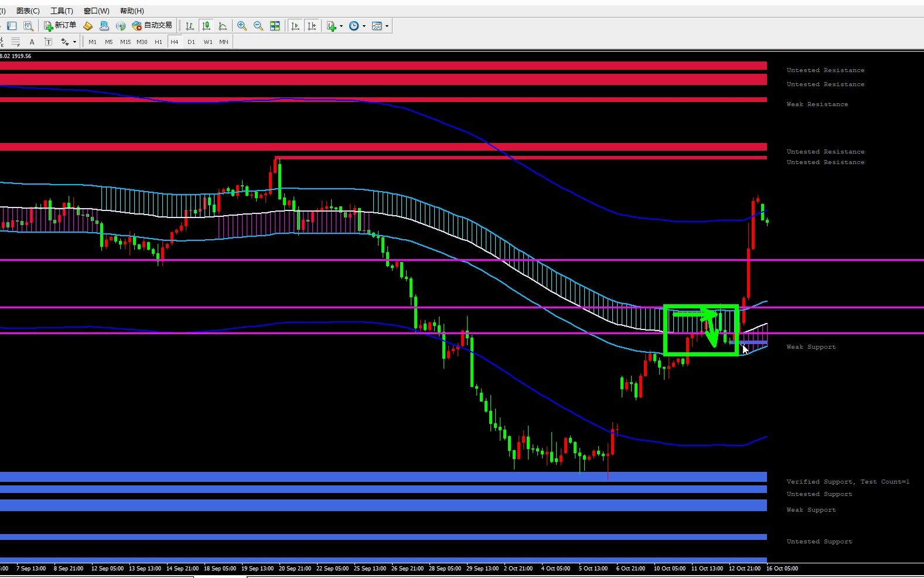Toggle 自动交易 auto trading button
Screen dimensions: 924x578
click(152, 26)
